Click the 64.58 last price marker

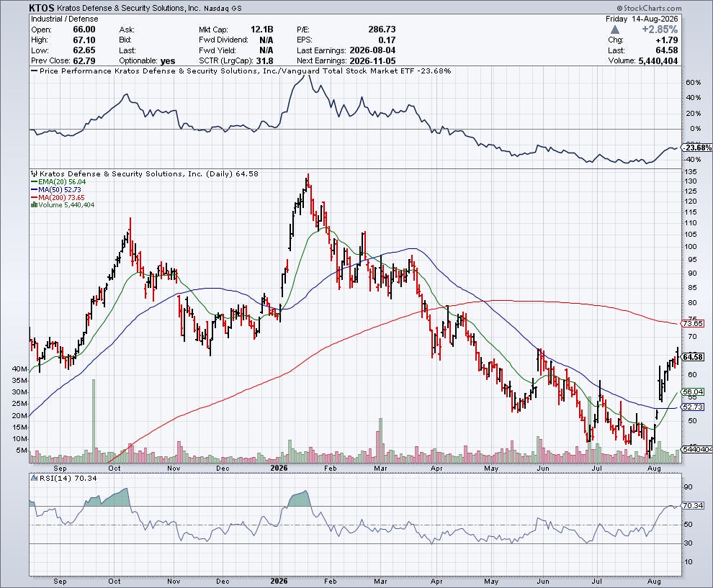(x=693, y=357)
